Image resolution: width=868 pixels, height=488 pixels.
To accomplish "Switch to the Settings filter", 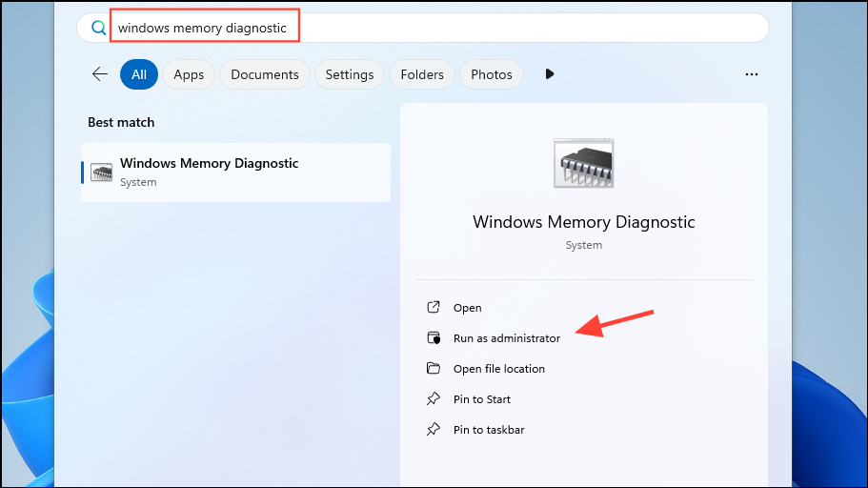I will pos(350,74).
